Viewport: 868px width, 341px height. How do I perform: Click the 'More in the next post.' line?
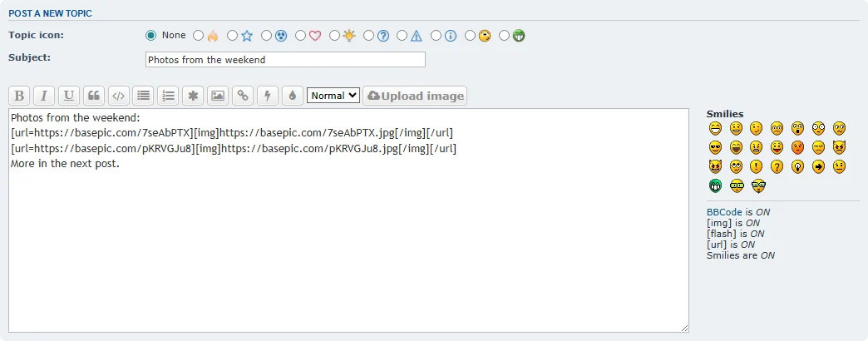pyautogui.click(x=65, y=165)
